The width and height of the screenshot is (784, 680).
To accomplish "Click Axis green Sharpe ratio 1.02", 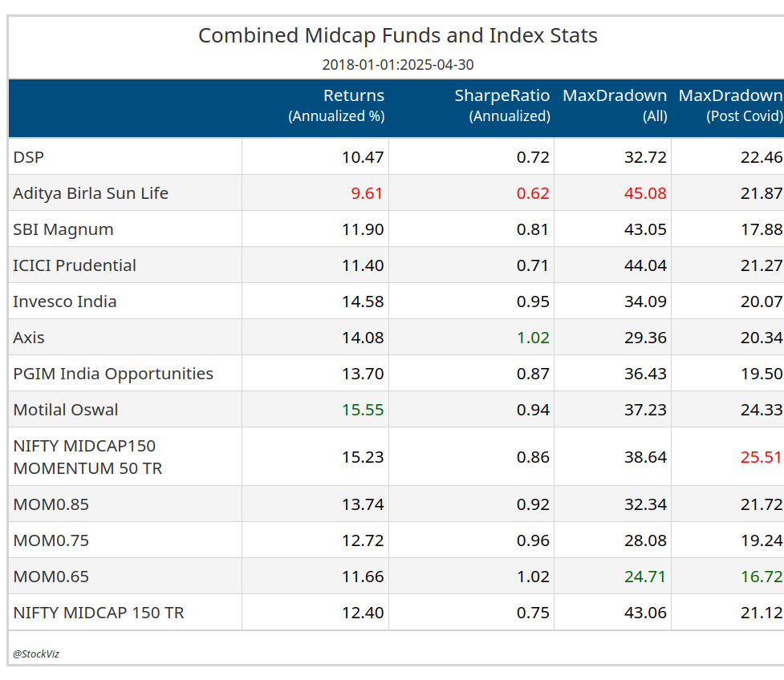I will (x=533, y=338).
